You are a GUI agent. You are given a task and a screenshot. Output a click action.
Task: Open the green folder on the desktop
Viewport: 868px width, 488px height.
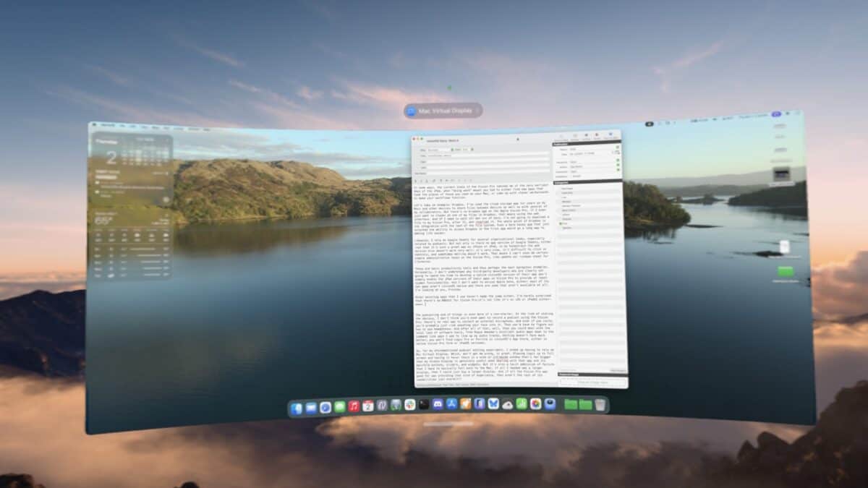(x=785, y=272)
